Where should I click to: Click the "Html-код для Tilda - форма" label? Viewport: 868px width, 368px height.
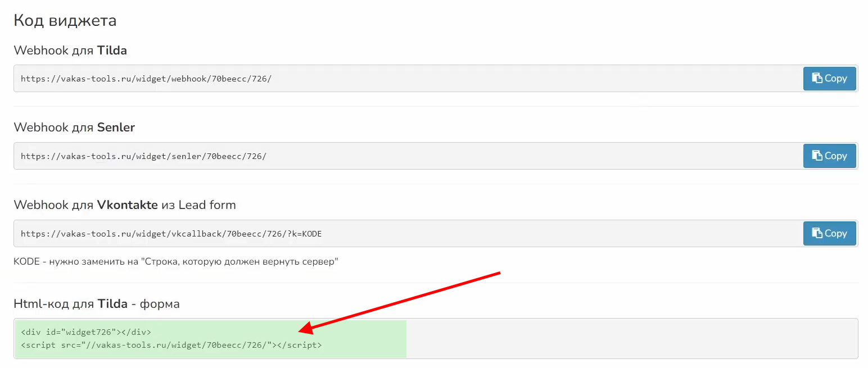click(96, 305)
